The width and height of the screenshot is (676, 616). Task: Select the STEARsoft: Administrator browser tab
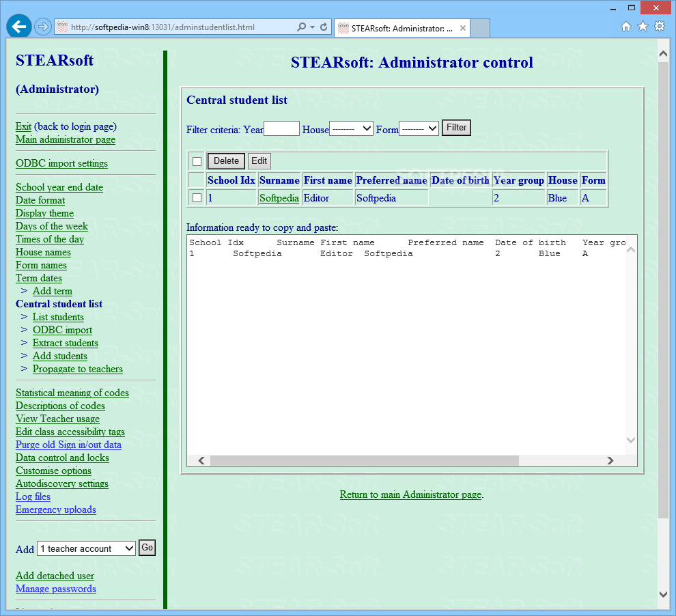(x=402, y=28)
